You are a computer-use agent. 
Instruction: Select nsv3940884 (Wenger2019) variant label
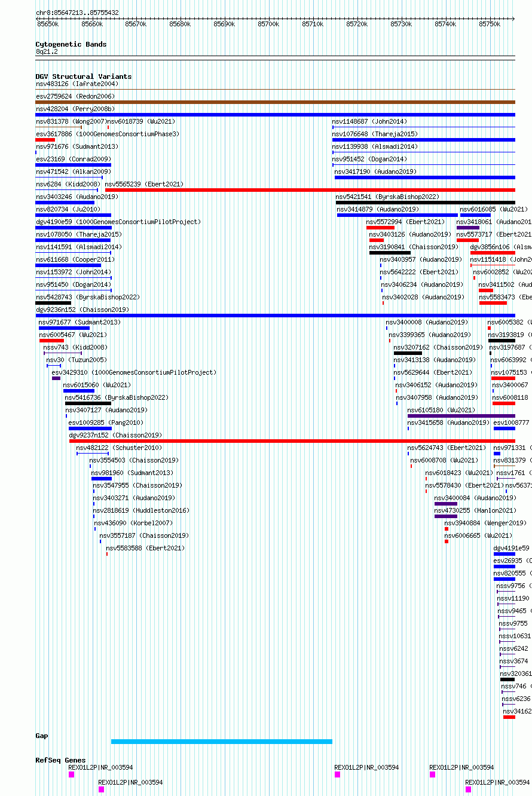pos(485,523)
